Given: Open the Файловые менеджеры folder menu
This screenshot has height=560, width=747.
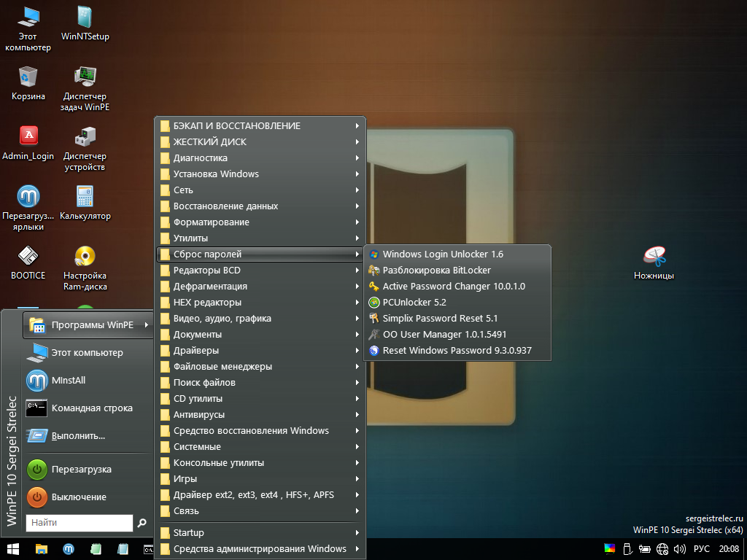Looking at the screenshot, I should click(x=260, y=367).
